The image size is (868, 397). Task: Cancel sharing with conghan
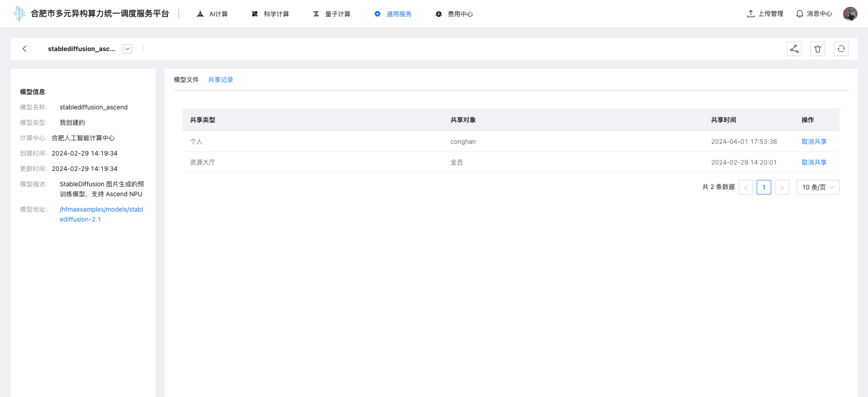click(x=814, y=142)
